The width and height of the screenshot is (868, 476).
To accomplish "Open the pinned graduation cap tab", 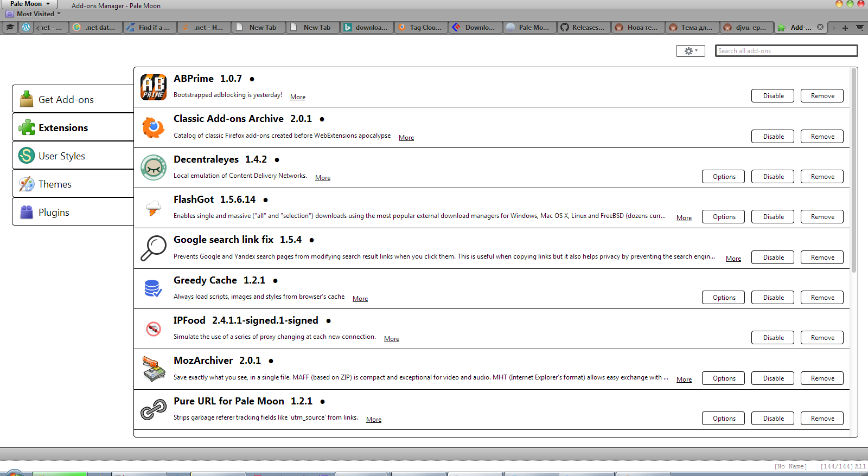I will [10, 27].
